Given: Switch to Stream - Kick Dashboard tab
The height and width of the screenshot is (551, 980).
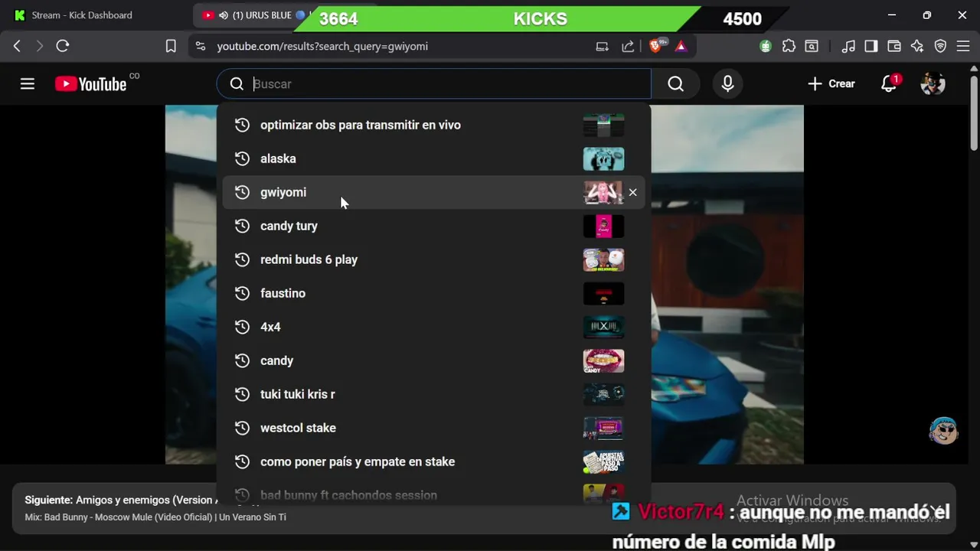Looking at the screenshot, I should click(96, 15).
